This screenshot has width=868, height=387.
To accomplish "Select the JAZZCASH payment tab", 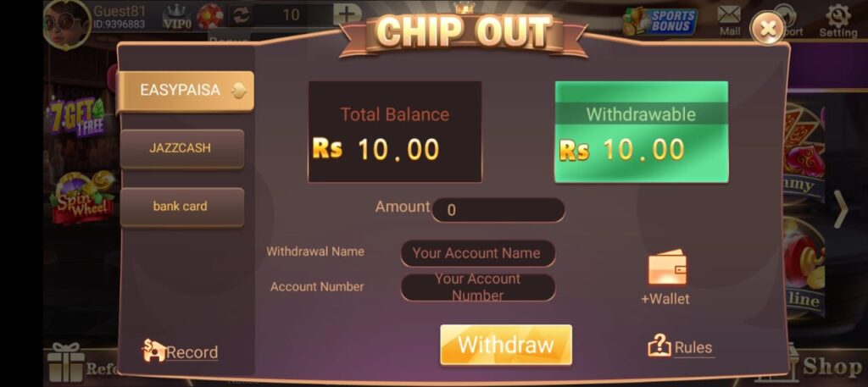I will (181, 149).
